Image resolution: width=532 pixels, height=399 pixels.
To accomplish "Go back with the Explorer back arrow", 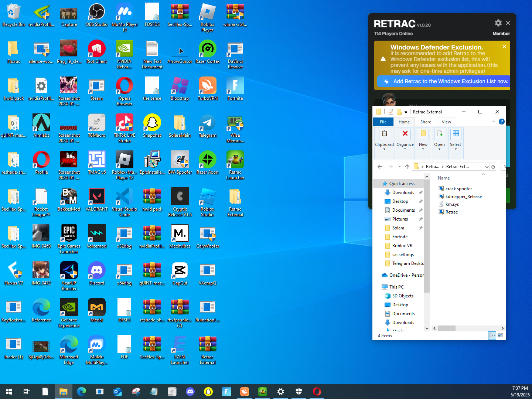I will [x=380, y=167].
